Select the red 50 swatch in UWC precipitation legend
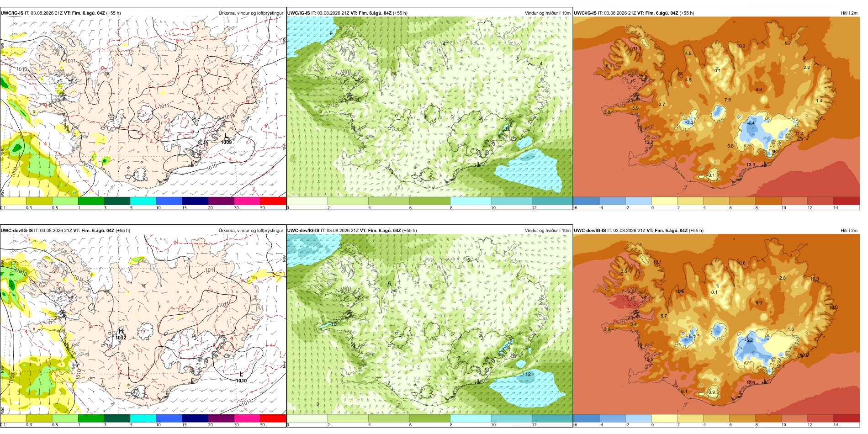868x434 pixels. tap(273, 201)
